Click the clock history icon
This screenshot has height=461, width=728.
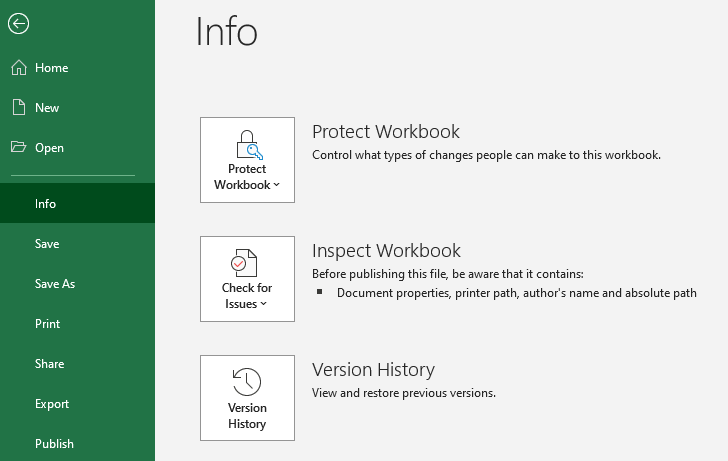(x=247, y=382)
